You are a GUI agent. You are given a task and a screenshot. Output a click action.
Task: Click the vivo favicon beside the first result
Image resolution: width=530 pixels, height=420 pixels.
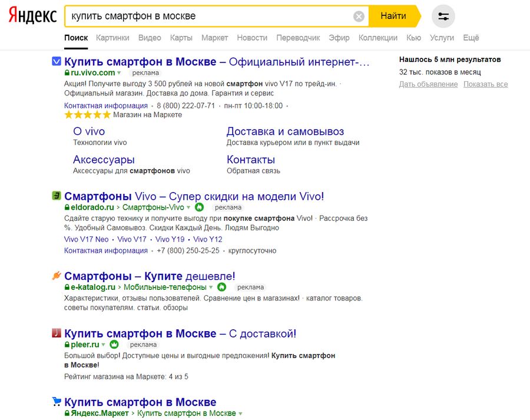click(57, 61)
